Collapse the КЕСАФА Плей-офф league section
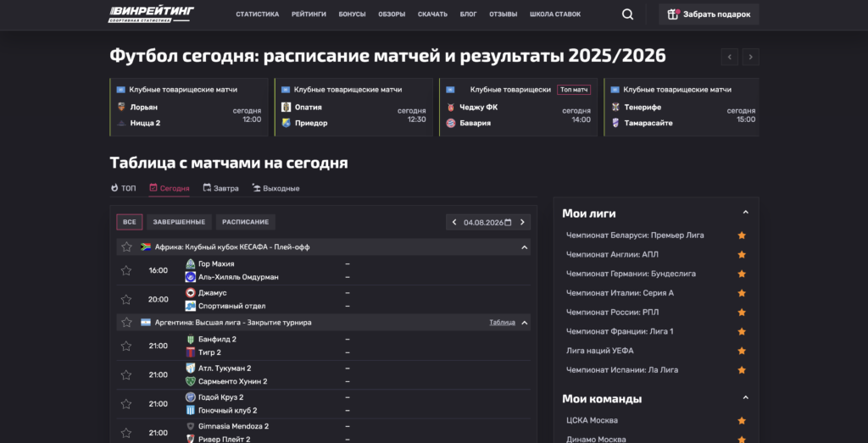The width and height of the screenshot is (868, 443). tap(524, 247)
